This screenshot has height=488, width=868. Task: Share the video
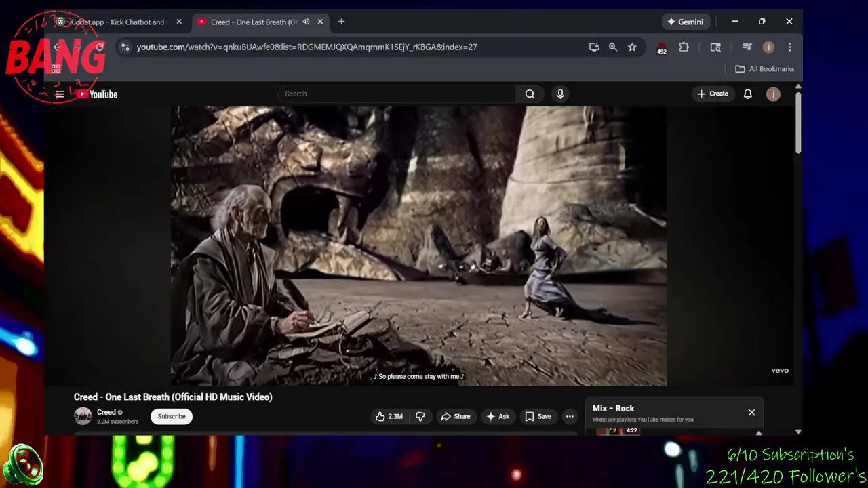click(x=455, y=416)
